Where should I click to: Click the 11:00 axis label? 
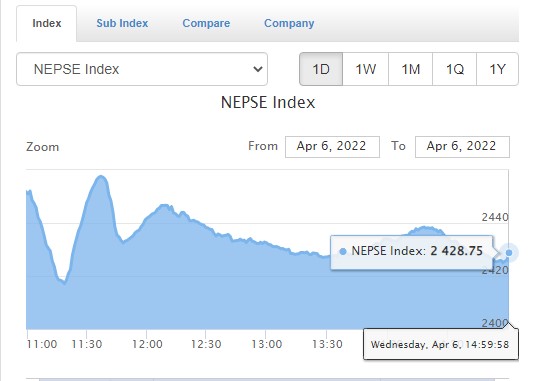[42, 344]
